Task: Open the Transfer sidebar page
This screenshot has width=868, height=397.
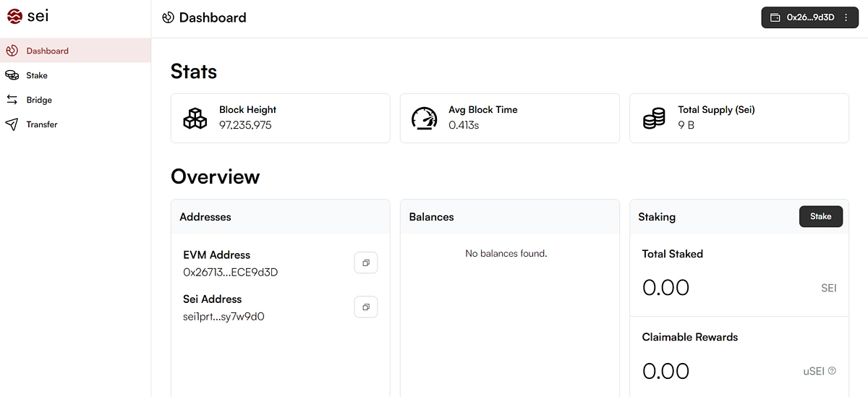Action: (75, 124)
